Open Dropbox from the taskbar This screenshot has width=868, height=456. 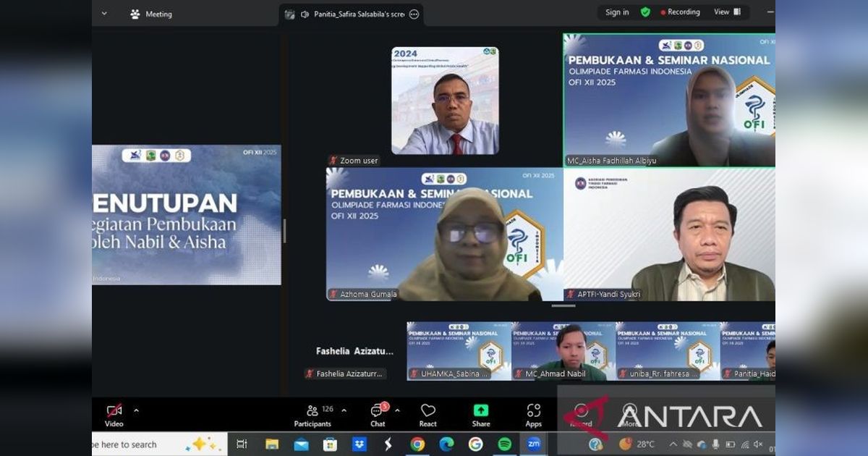click(359, 444)
